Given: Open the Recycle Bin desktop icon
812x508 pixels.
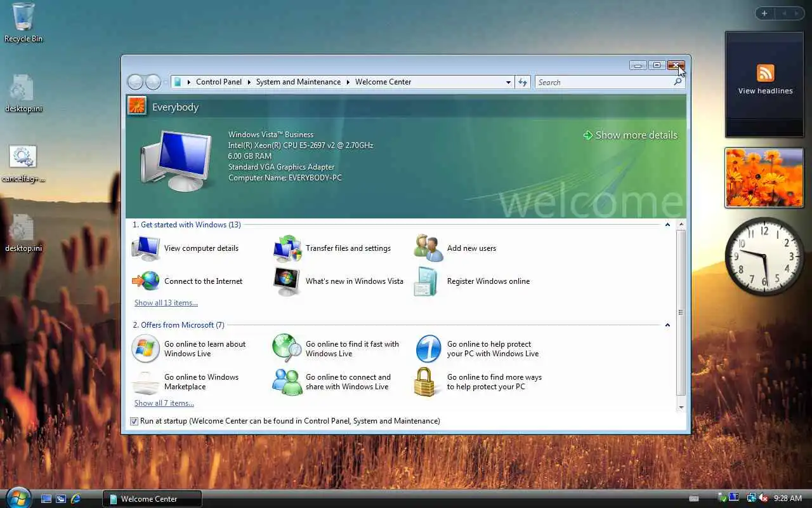Looking at the screenshot, I should [23, 23].
